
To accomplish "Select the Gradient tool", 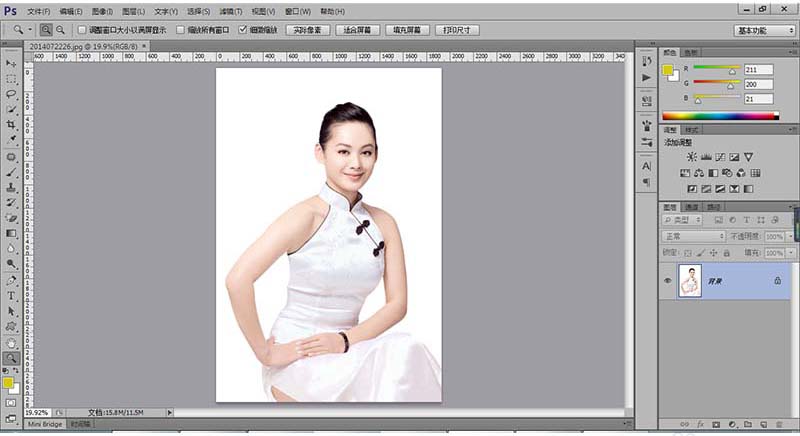I will [x=11, y=234].
